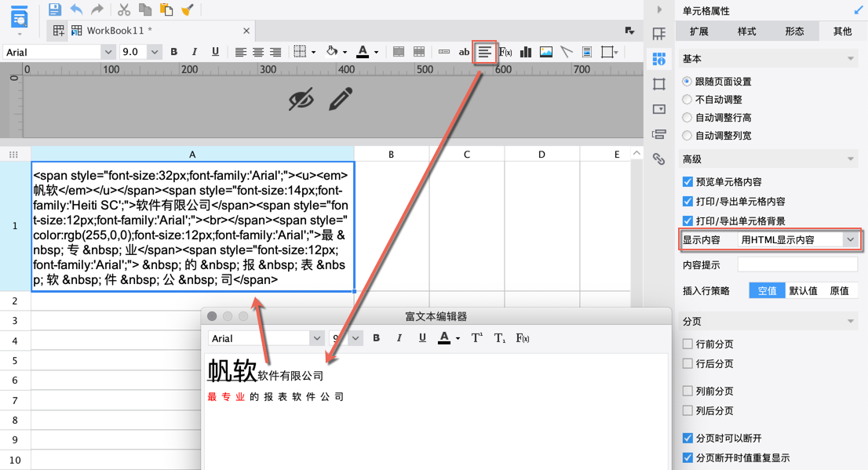Switch to 扩展 tab

698,31
